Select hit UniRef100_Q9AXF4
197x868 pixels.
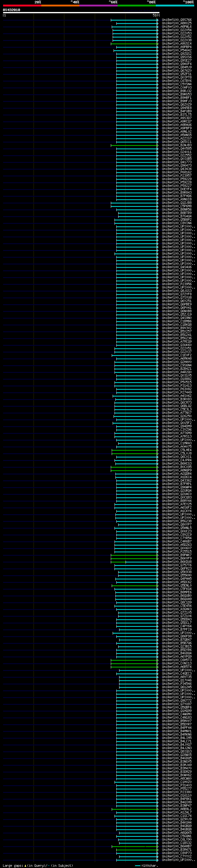point(176,64)
